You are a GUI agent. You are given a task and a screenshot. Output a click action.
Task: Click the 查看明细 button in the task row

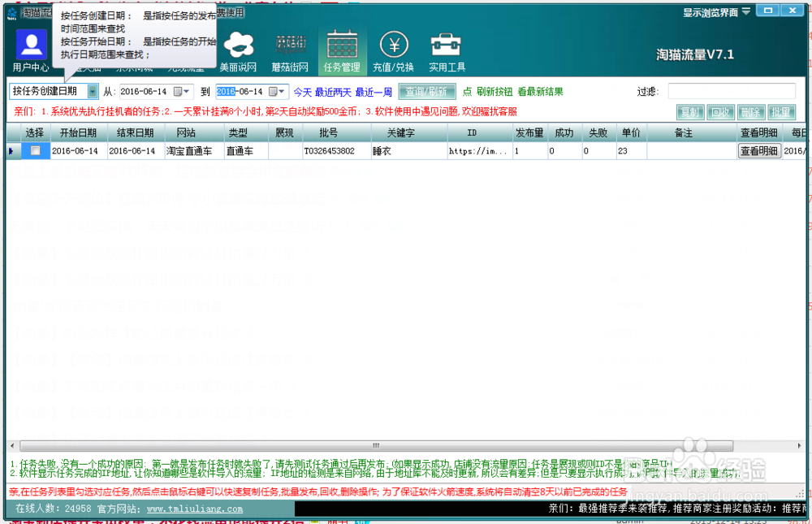coord(758,151)
